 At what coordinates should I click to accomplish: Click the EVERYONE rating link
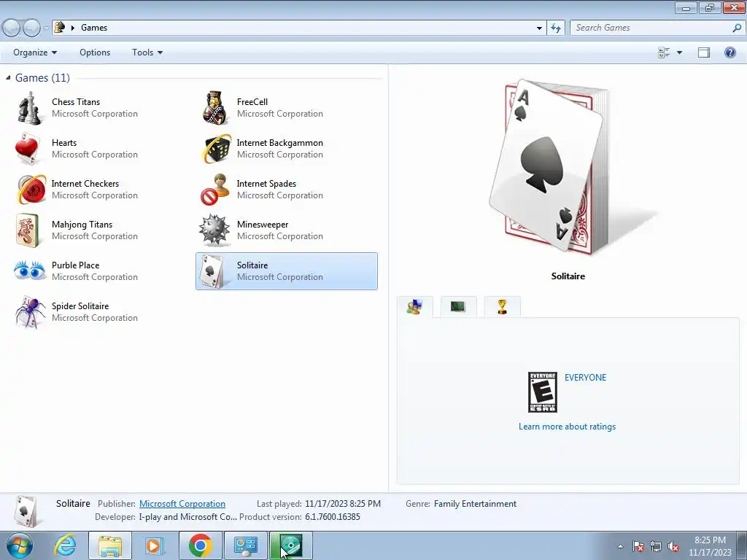(586, 378)
